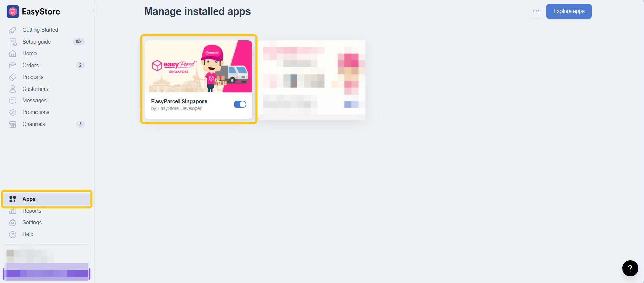The width and height of the screenshot is (644, 283).
Task: Click the Manage installed apps heading
Action: click(x=197, y=11)
